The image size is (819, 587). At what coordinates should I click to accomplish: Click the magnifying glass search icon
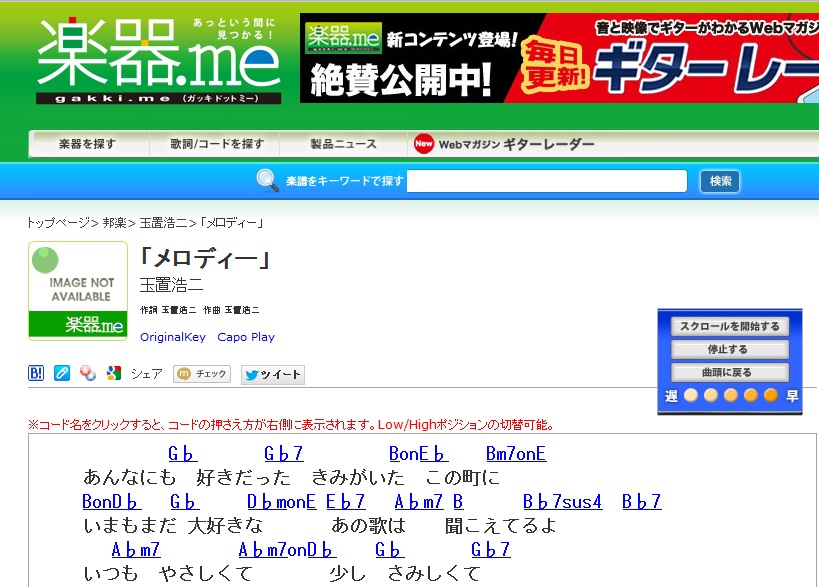point(267,180)
